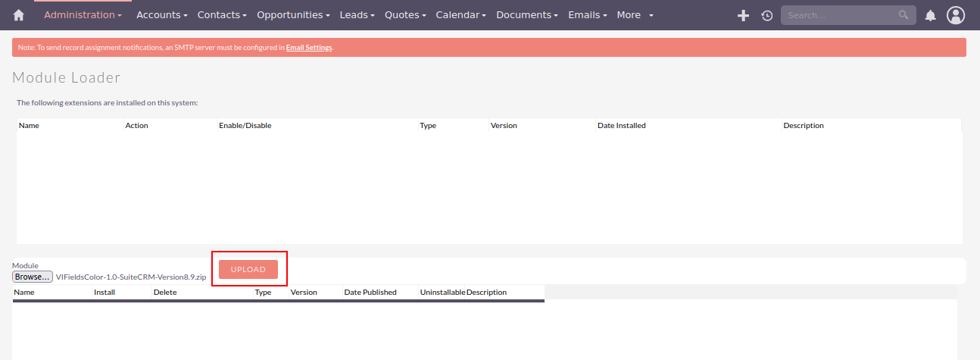This screenshot has height=360, width=980.
Task: Open the Documents menu
Action: (x=527, y=15)
